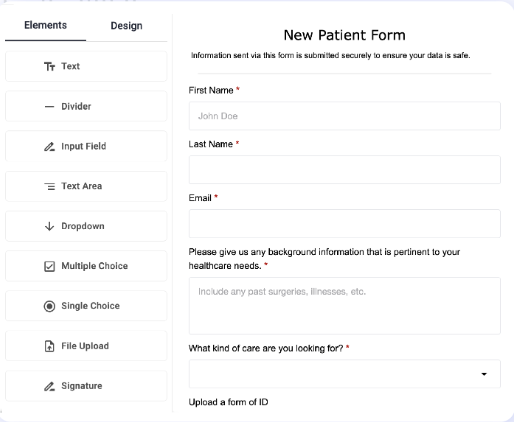Open the Elements tab

click(45, 25)
